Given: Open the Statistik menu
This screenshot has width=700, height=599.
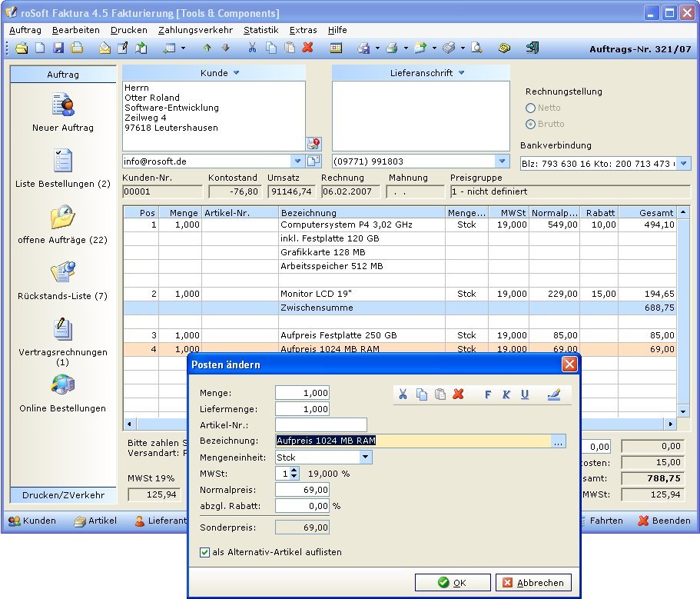Looking at the screenshot, I should (x=260, y=30).
